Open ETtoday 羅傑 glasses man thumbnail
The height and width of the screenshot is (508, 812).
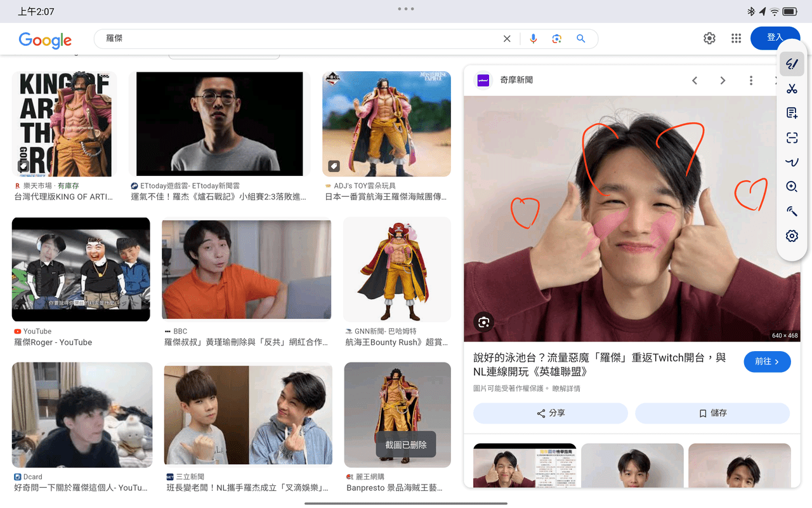pyautogui.click(x=219, y=124)
